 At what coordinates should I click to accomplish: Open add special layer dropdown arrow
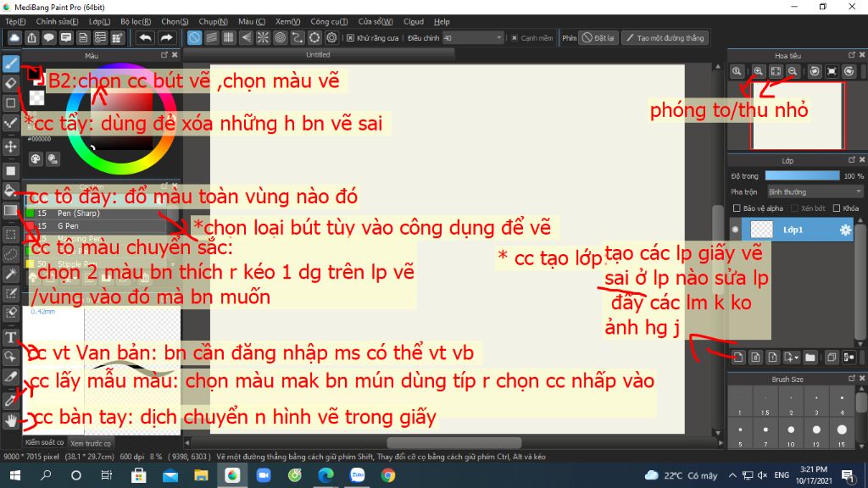click(x=797, y=358)
